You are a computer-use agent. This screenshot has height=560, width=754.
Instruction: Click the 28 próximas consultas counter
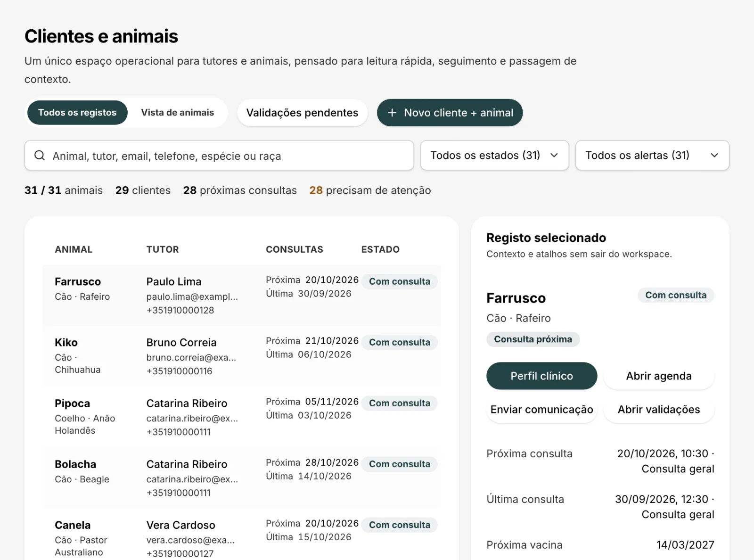click(240, 190)
